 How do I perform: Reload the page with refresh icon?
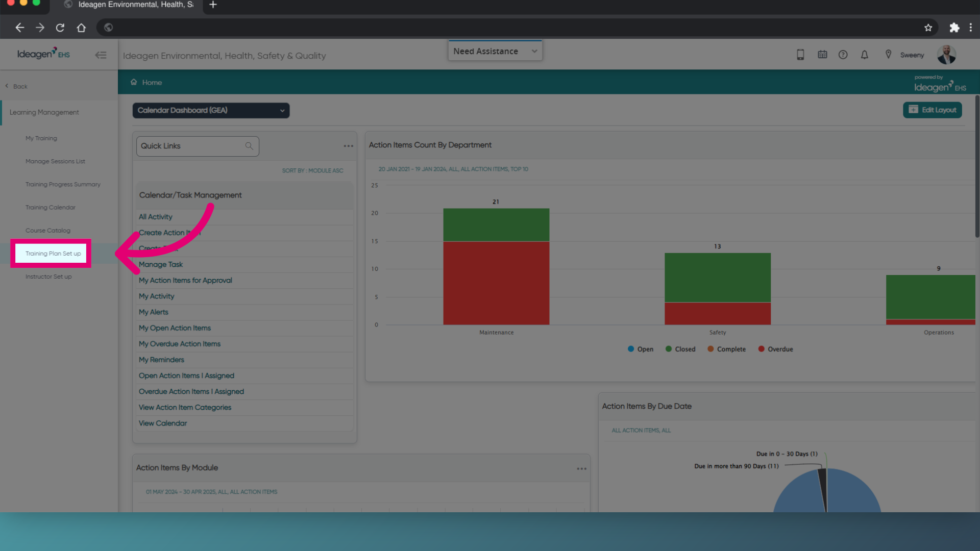coord(60,28)
